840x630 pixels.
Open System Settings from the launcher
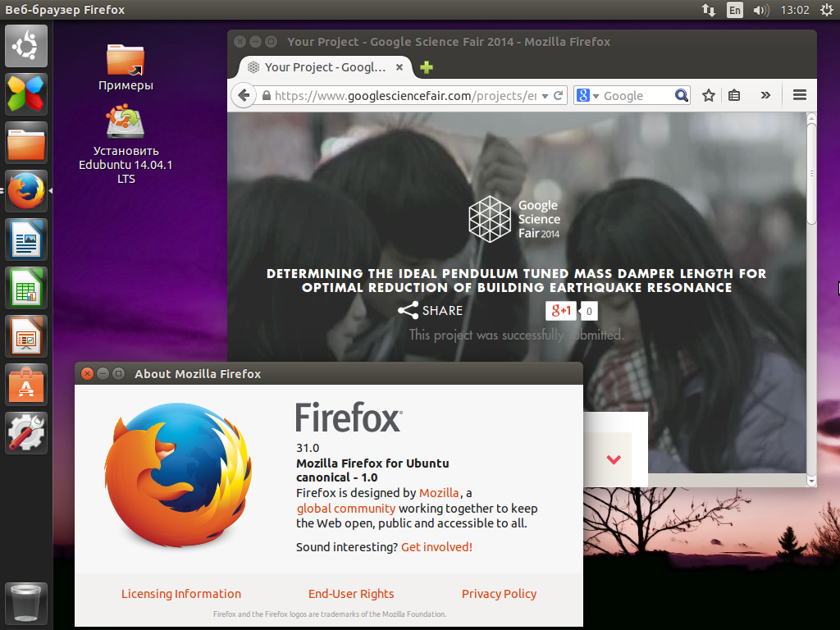pos(26,433)
